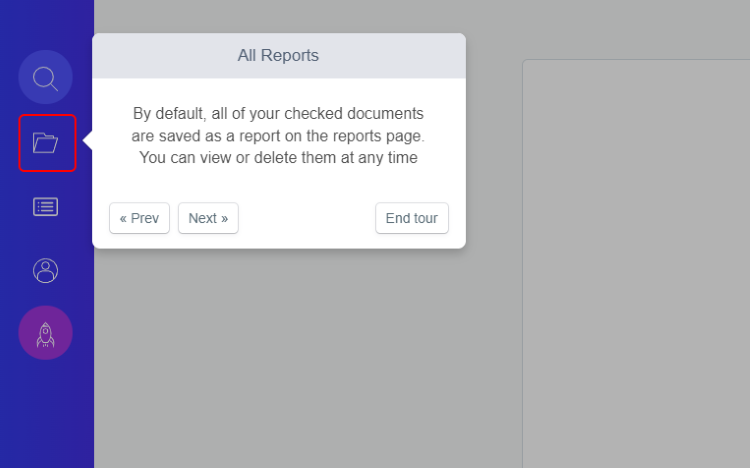Click the 'All Reports' popover title

278,56
